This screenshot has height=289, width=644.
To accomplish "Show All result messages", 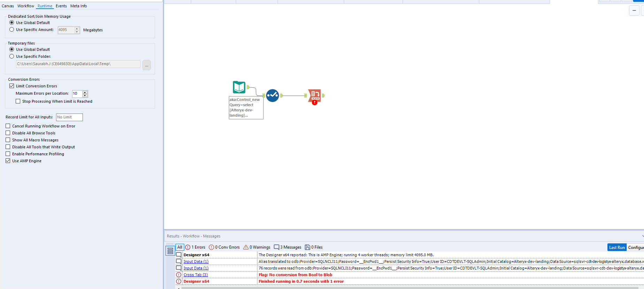I will [180, 247].
